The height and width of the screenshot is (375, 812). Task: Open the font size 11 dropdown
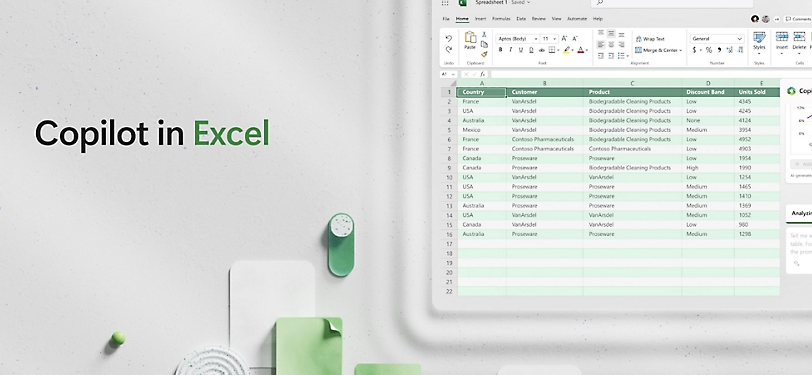coord(555,39)
